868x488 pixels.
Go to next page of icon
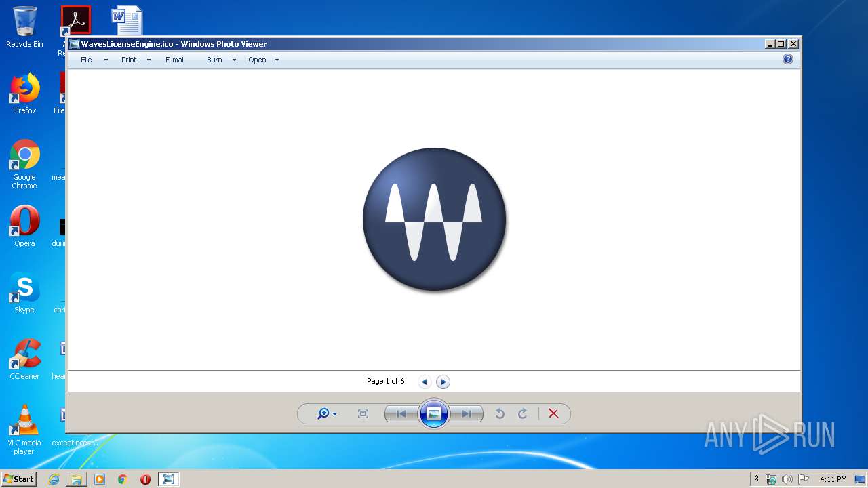pyautogui.click(x=443, y=382)
